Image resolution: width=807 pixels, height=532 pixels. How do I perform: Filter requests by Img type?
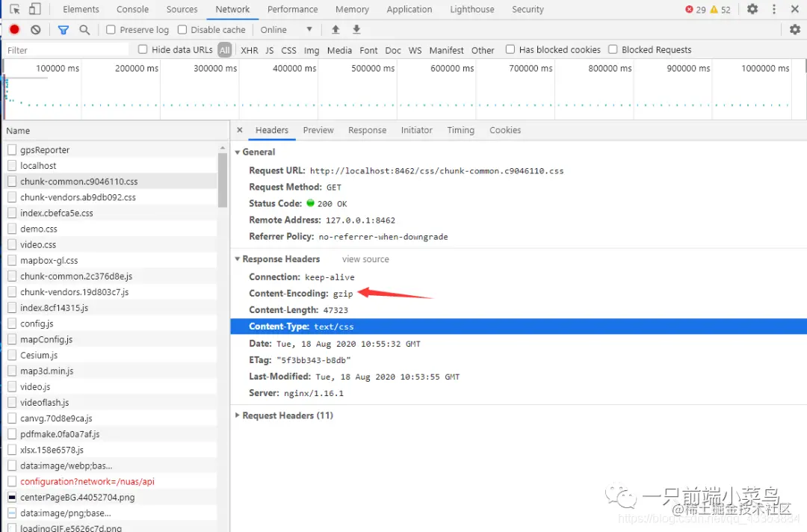[312, 50]
